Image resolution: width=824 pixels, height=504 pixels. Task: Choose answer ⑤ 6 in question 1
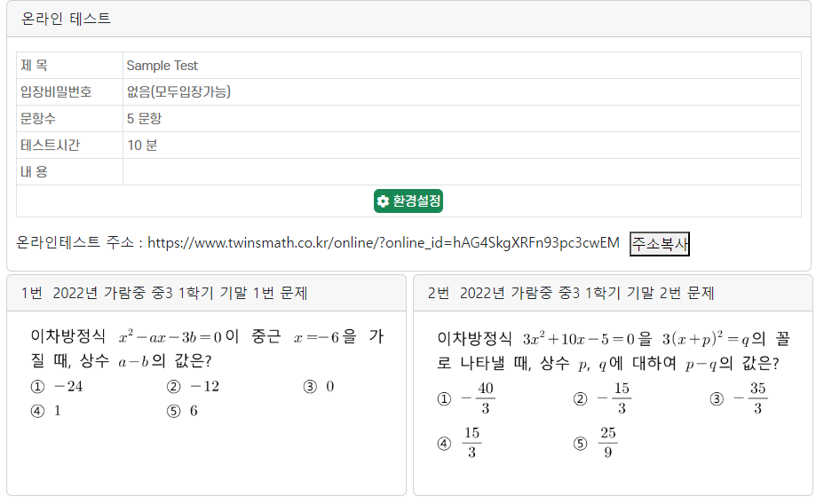tap(182, 411)
